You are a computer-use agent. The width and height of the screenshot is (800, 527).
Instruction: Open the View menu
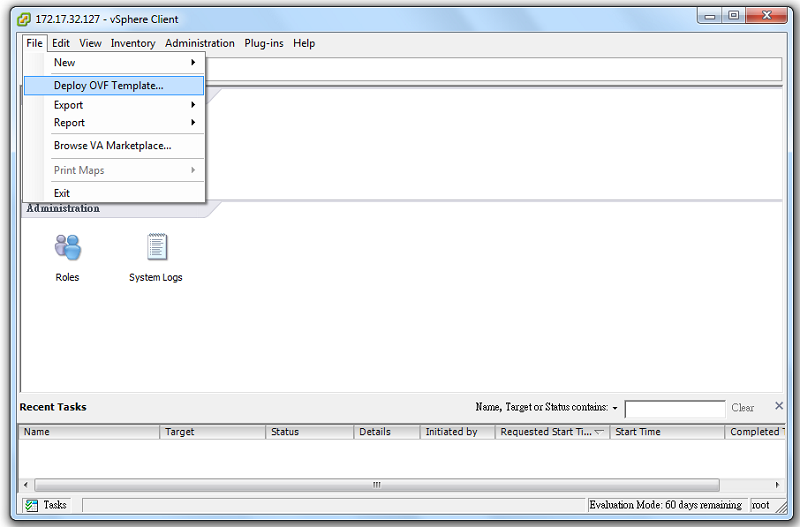coord(90,43)
